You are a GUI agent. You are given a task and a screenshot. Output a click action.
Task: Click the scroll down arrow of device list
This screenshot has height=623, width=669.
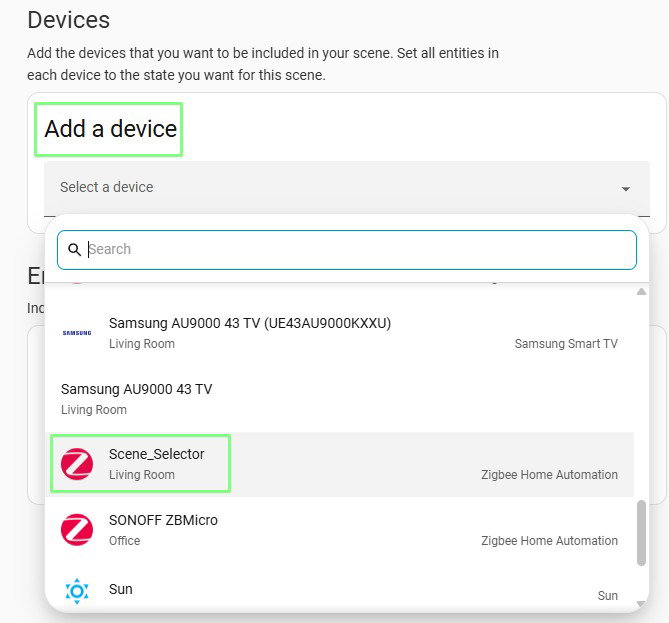(x=641, y=603)
